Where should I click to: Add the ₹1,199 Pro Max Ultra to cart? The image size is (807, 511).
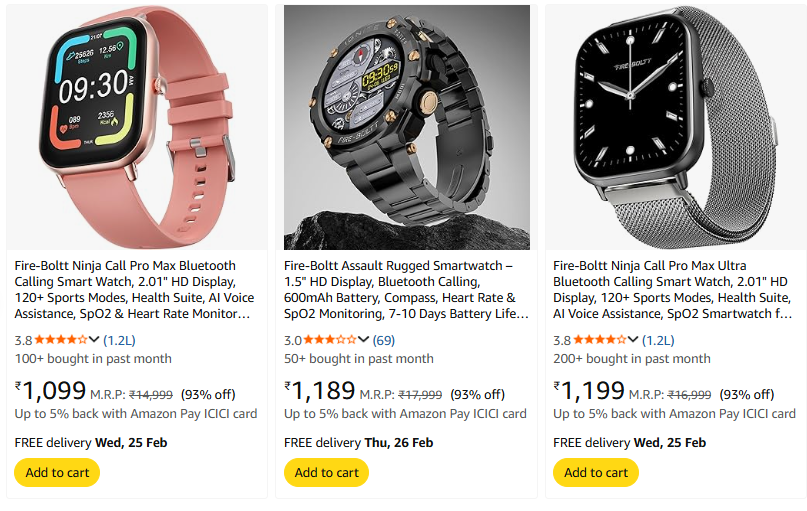coord(595,472)
